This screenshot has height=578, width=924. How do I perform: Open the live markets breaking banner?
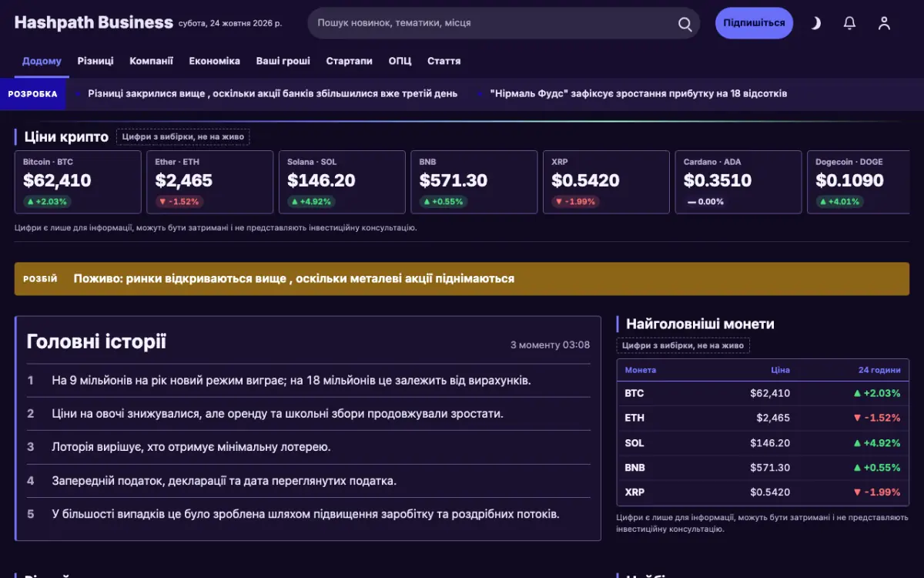pos(462,279)
